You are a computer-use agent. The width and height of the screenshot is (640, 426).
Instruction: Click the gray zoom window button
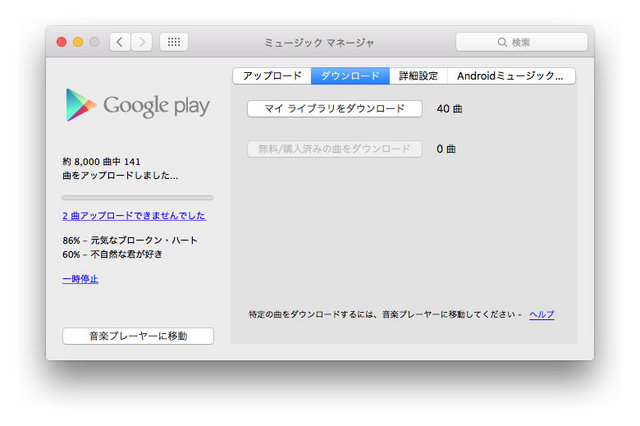point(95,42)
